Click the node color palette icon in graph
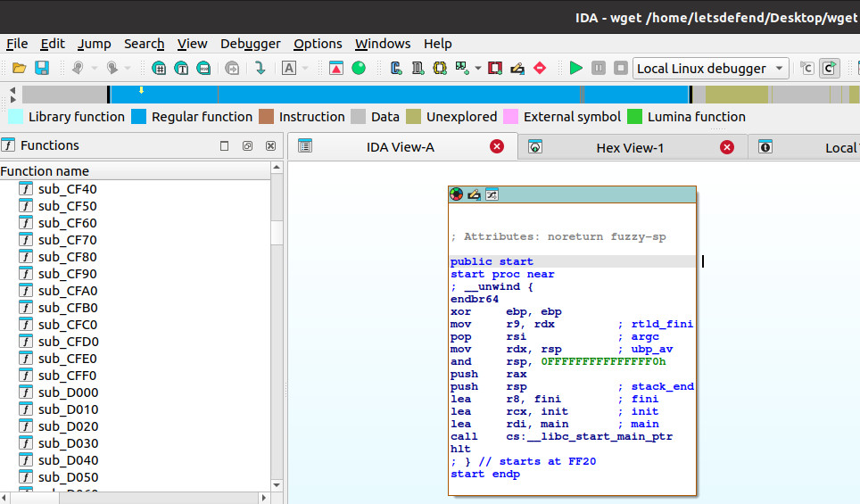 (x=457, y=194)
